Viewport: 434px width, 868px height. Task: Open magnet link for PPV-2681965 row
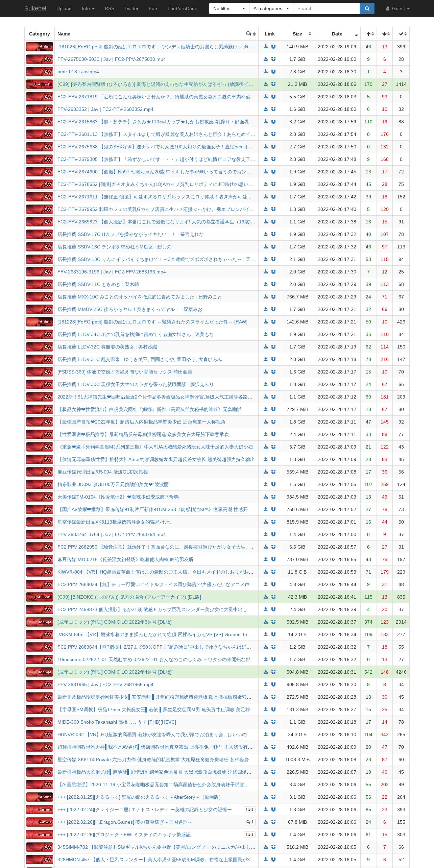click(x=273, y=684)
